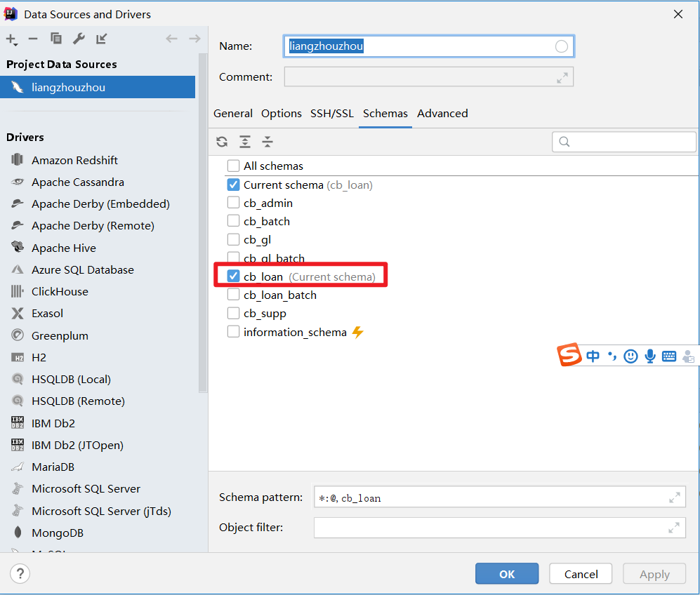700x595 pixels.
Task: Uncheck Current schema (cb_loan) checkbox
Action: (x=234, y=185)
